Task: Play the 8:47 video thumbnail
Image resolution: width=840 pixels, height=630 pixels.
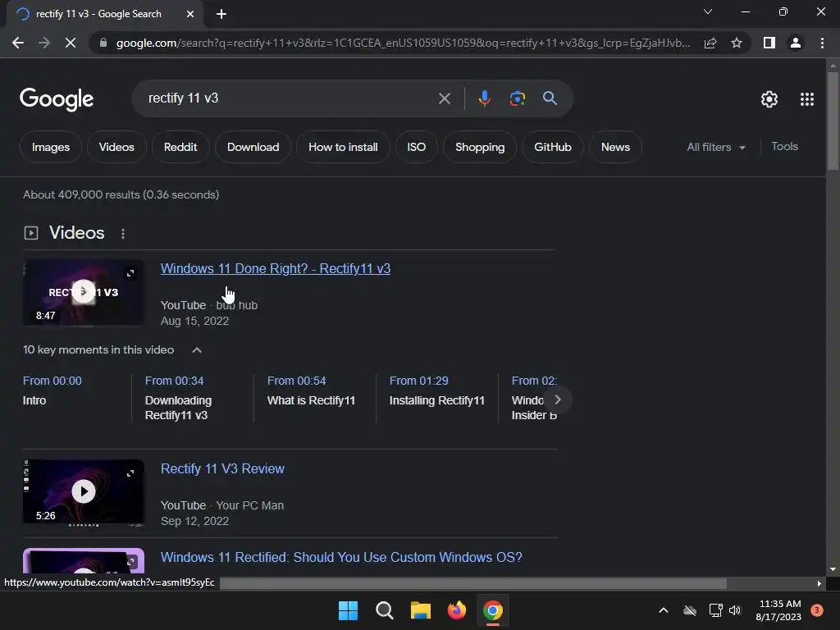Action: tap(83, 292)
